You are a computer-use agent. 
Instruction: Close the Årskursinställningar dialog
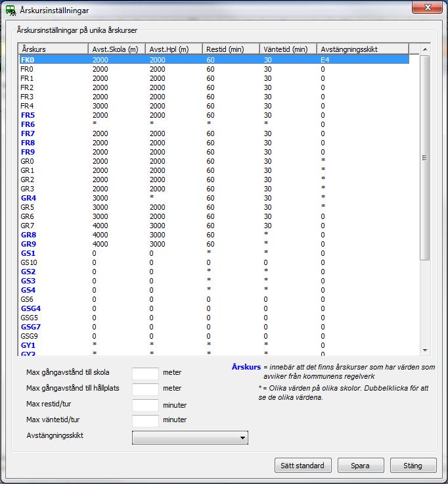pos(427,7)
